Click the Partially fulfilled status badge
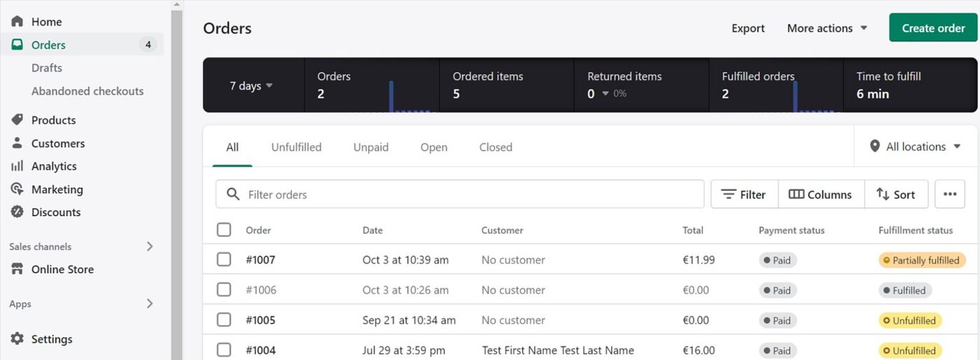 922,260
